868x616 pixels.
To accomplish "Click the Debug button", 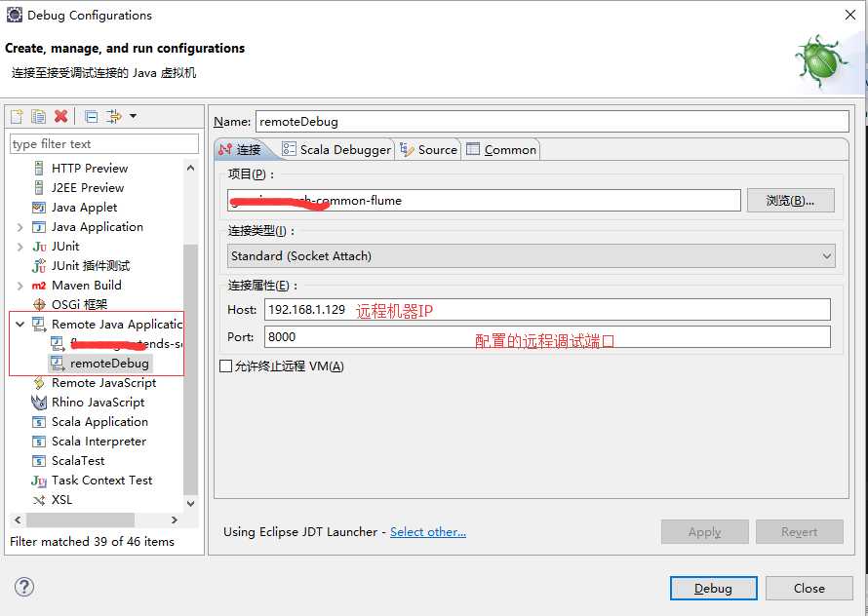I will coord(714,589).
